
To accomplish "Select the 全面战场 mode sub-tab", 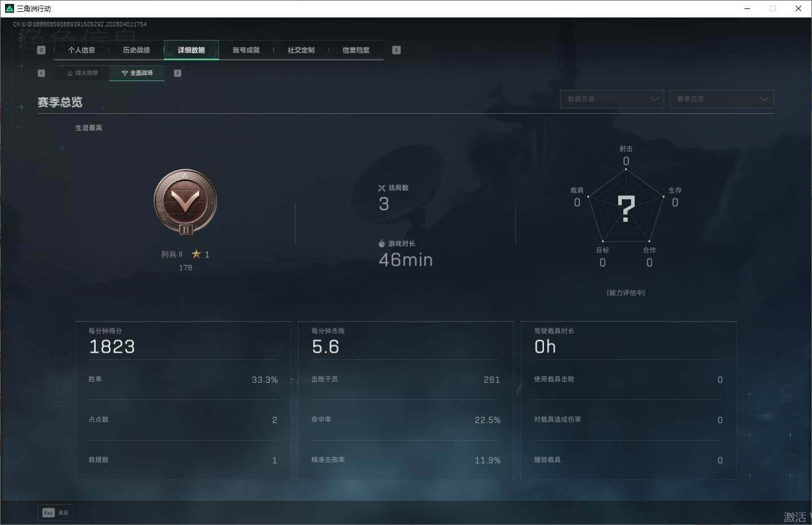I will pos(137,73).
